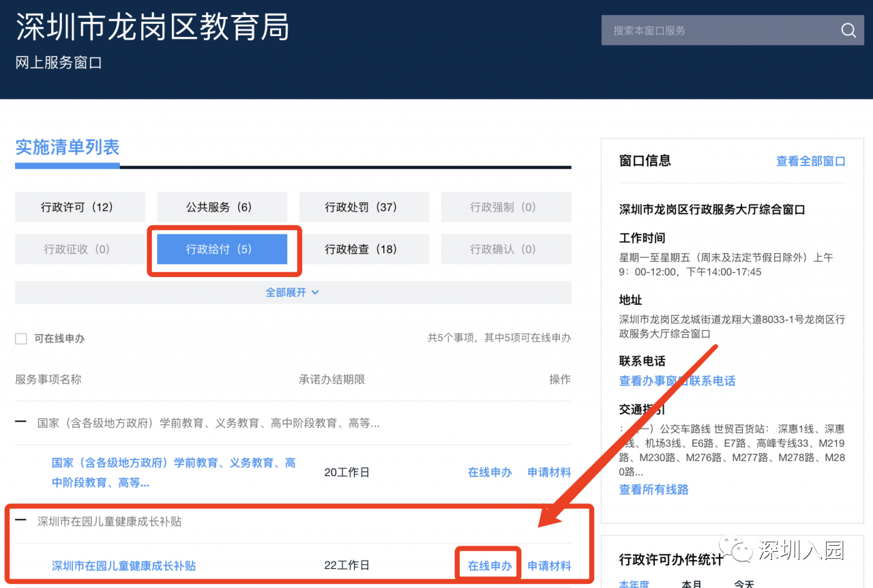Image resolution: width=873 pixels, height=588 pixels.
Task: Click 在线申办 for the 20工作日 item
Action: coord(490,472)
